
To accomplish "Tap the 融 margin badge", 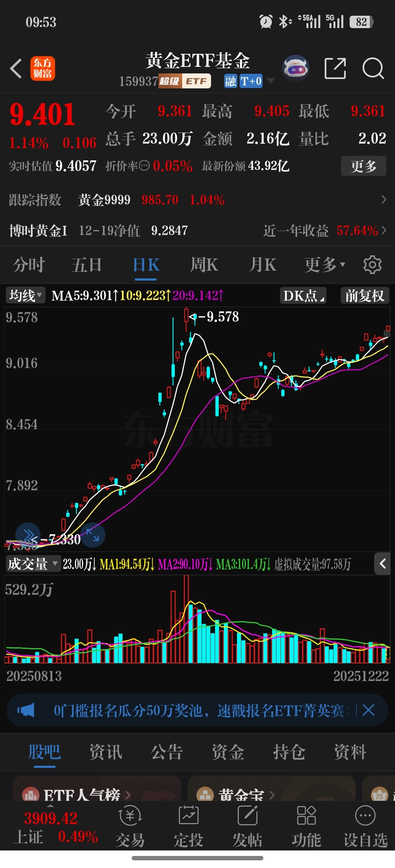I will (x=231, y=81).
